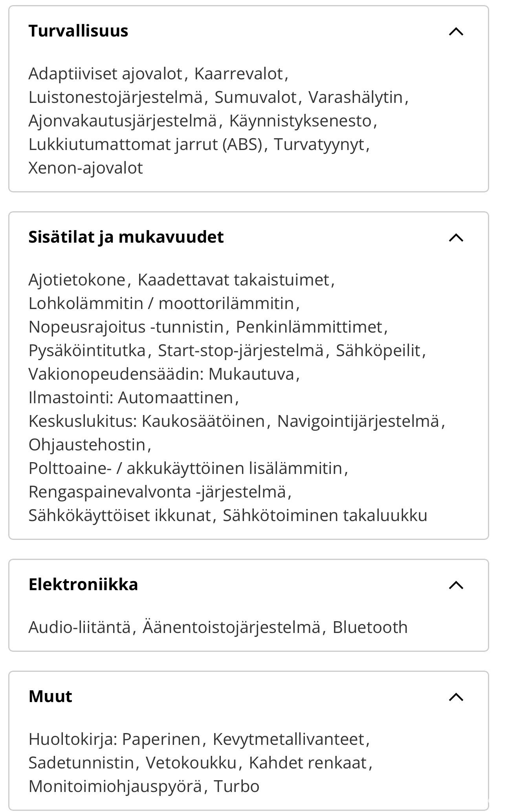Click the Vetokoukku feature text

click(x=191, y=763)
